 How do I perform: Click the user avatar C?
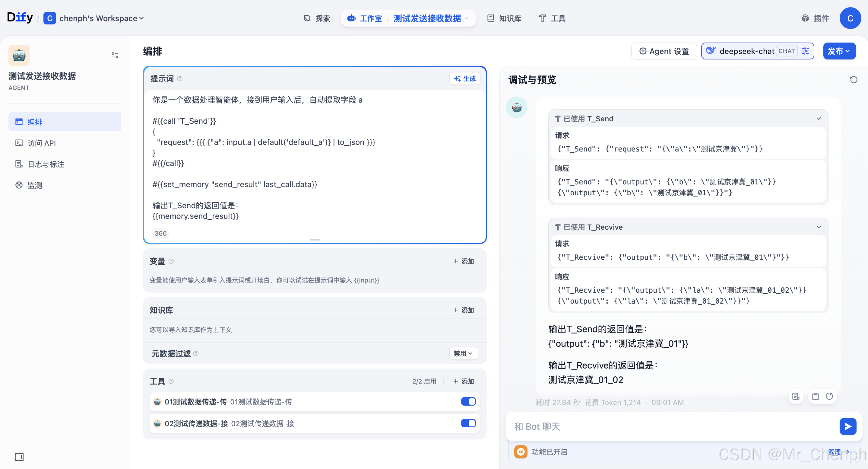point(850,18)
